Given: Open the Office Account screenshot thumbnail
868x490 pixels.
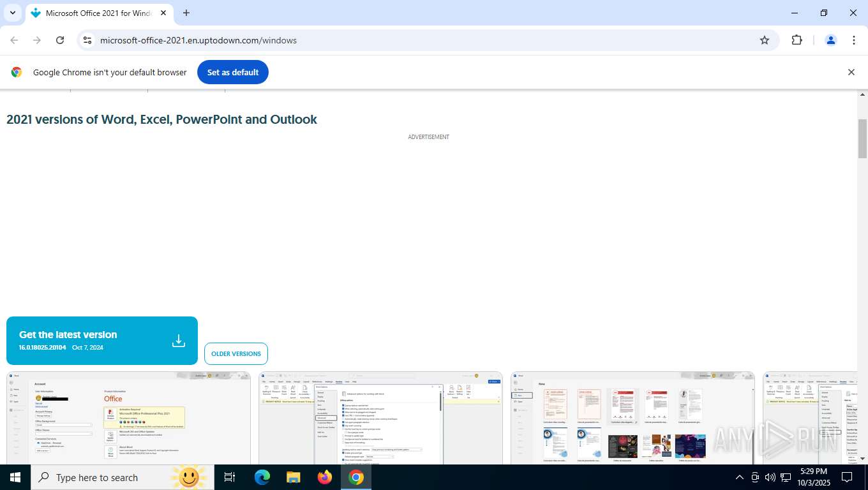Looking at the screenshot, I should click(128, 418).
